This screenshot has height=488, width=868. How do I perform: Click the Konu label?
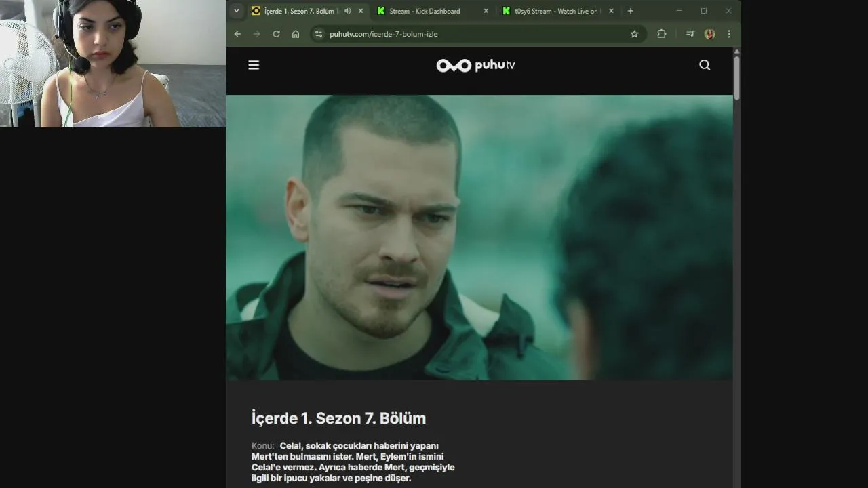click(262, 446)
